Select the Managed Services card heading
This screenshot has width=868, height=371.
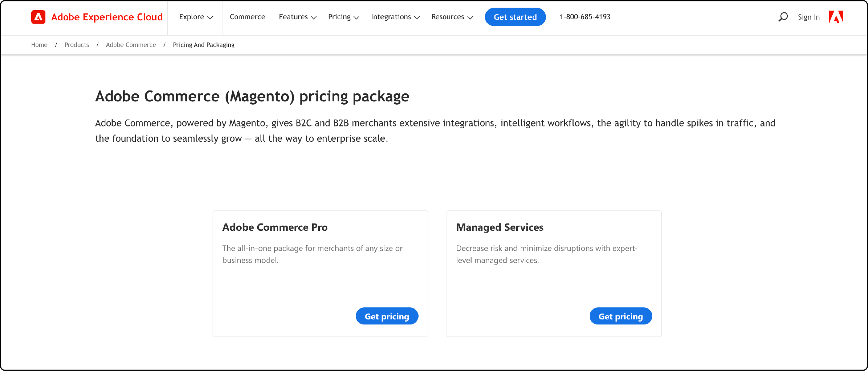click(x=500, y=227)
